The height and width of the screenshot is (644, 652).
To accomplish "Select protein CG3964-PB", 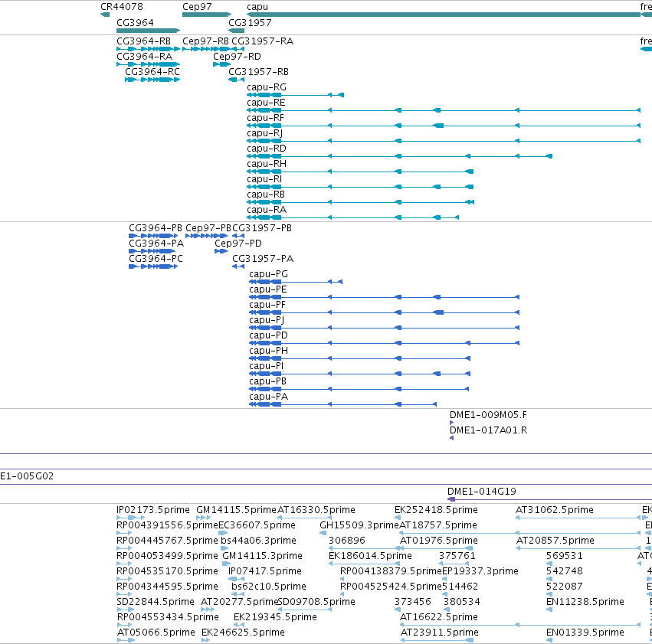I will [153, 236].
